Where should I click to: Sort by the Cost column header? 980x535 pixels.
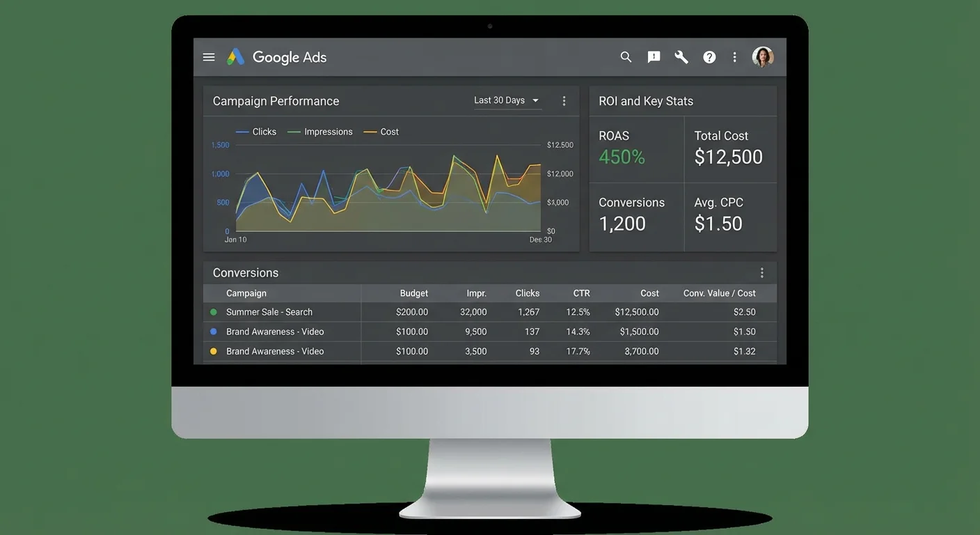[649, 293]
